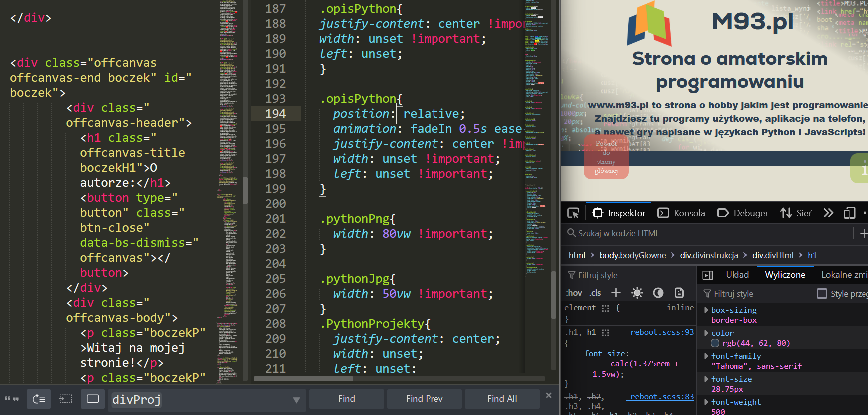
Task: Select div.divinstrukcja in the breadcrumb
Action: click(709, 255)
